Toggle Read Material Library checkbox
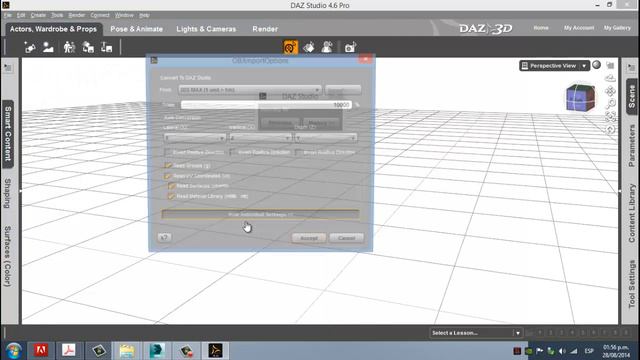This screenshot has width=640, height=360. coord(171,196)
